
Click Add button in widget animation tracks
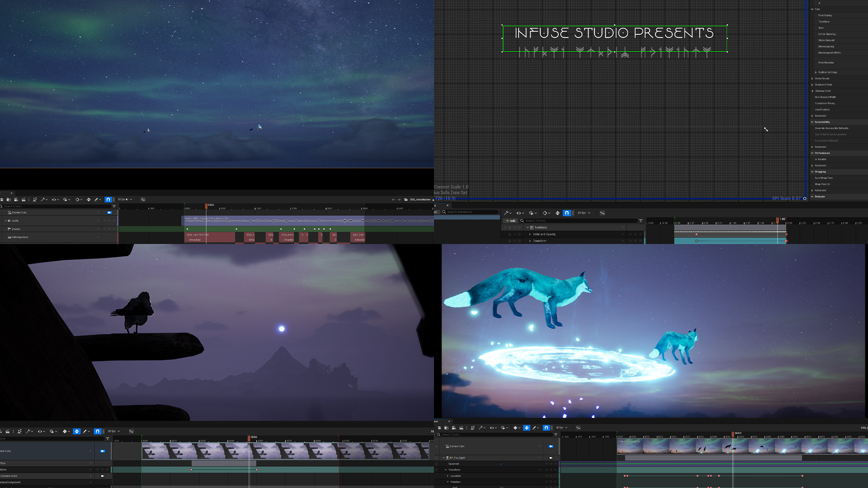click(510, 221)
